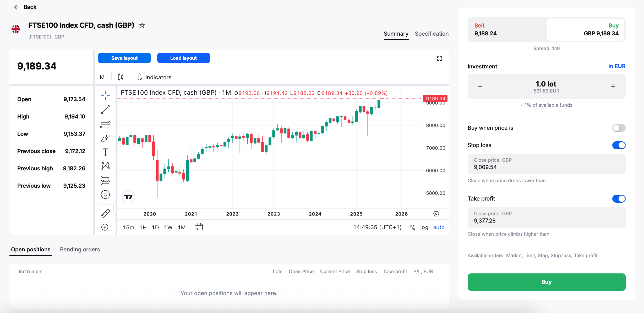Viewport: 644px width, 313px height.
Task: Switch chart range to 1W
Action: [168, 227]
